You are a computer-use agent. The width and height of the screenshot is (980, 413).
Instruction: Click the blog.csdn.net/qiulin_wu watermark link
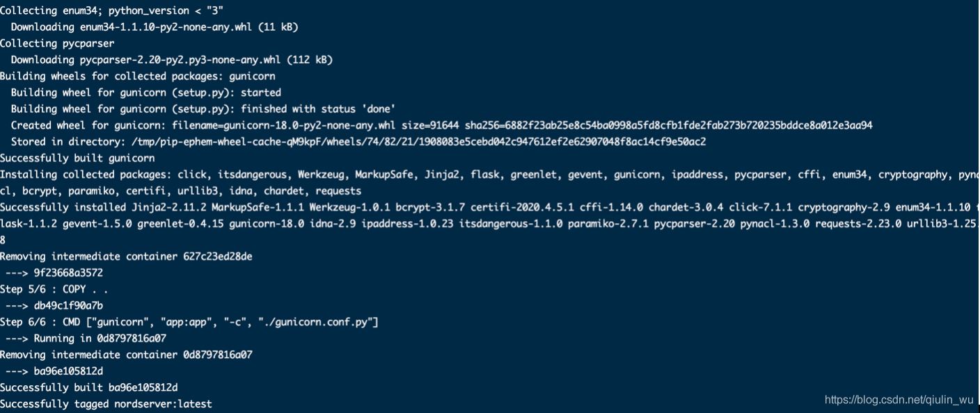point(899,400)
